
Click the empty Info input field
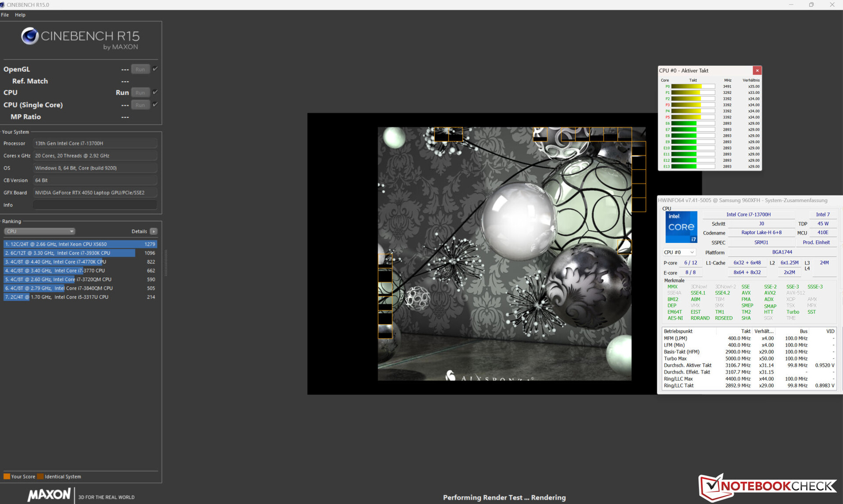click(95, 205)
